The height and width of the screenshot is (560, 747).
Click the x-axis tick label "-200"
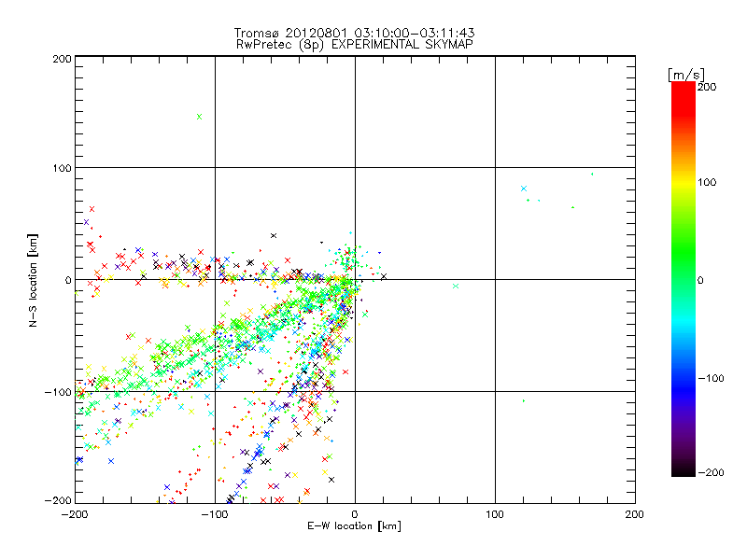(x=75, y=514)
